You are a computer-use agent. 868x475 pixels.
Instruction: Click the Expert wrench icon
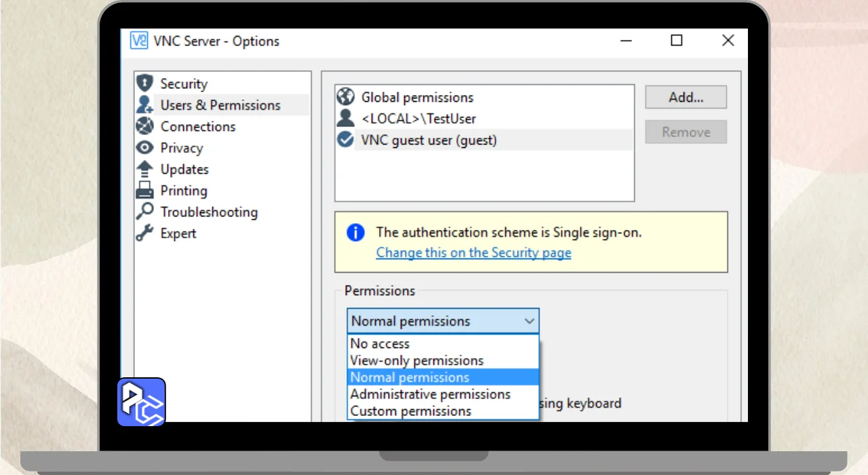(144, 233)
